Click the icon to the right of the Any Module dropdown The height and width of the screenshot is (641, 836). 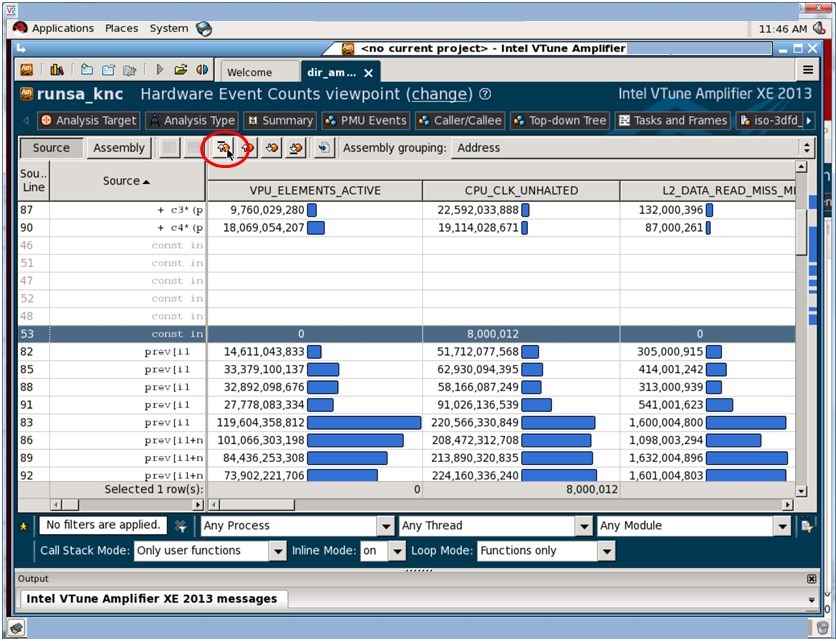point(807,526)
